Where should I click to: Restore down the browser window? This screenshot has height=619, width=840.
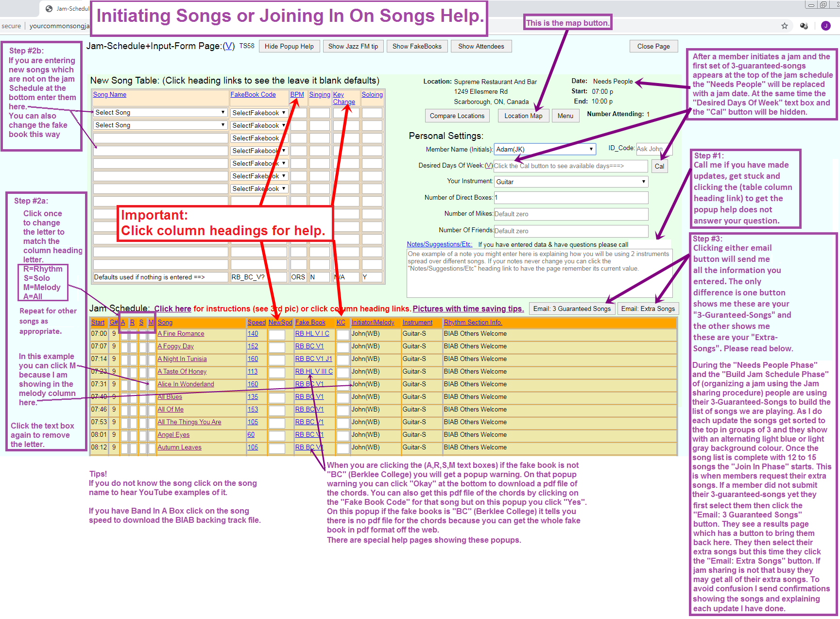823,5
